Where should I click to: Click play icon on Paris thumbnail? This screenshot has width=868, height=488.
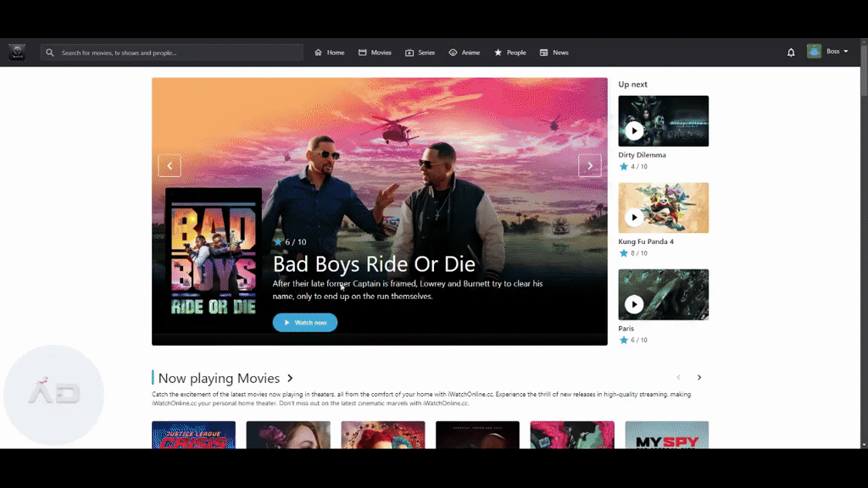click(634, 304)
